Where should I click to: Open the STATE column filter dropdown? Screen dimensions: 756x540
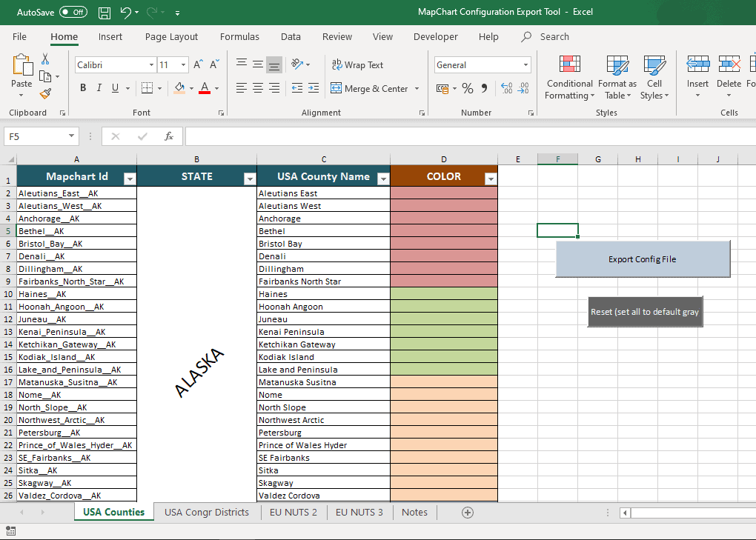250,179
